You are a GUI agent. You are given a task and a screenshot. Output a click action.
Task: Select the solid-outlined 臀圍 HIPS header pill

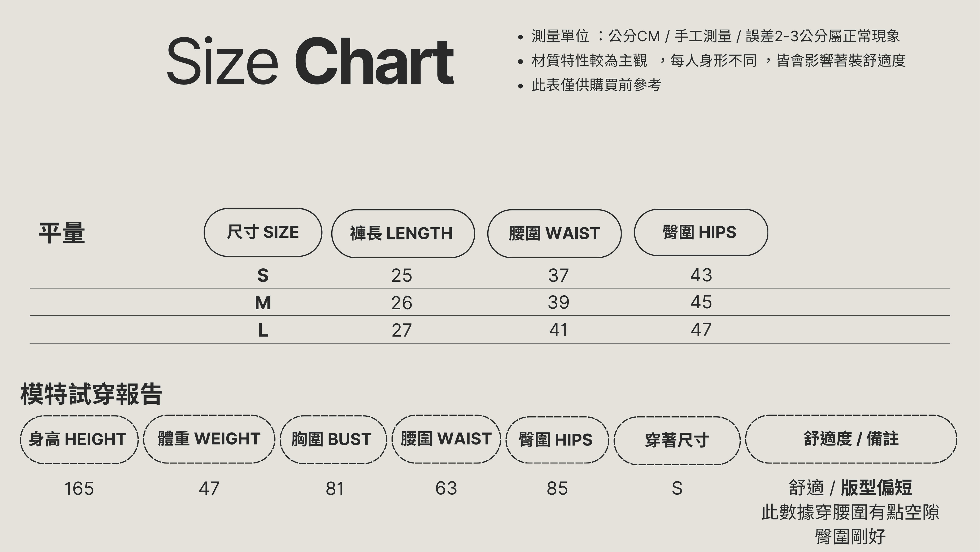[701, 232]
